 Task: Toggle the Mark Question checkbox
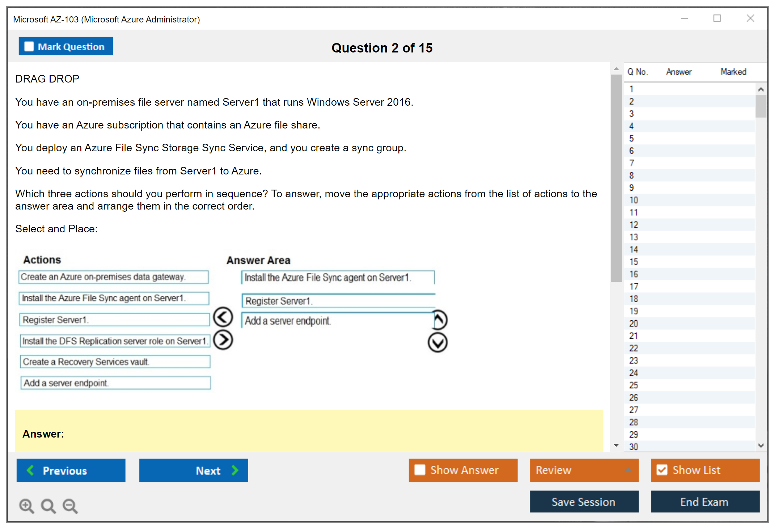tap(29, 47)
